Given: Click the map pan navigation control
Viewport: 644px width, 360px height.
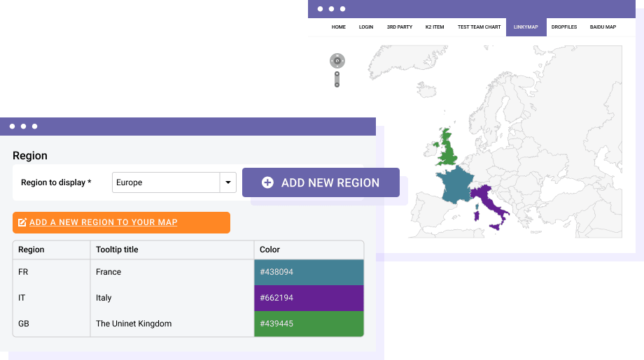Looking at the screenshot, I should click(337, 61).
